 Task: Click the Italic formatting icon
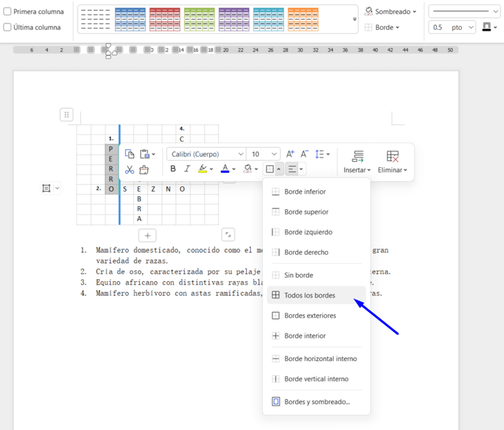(187, 169)
